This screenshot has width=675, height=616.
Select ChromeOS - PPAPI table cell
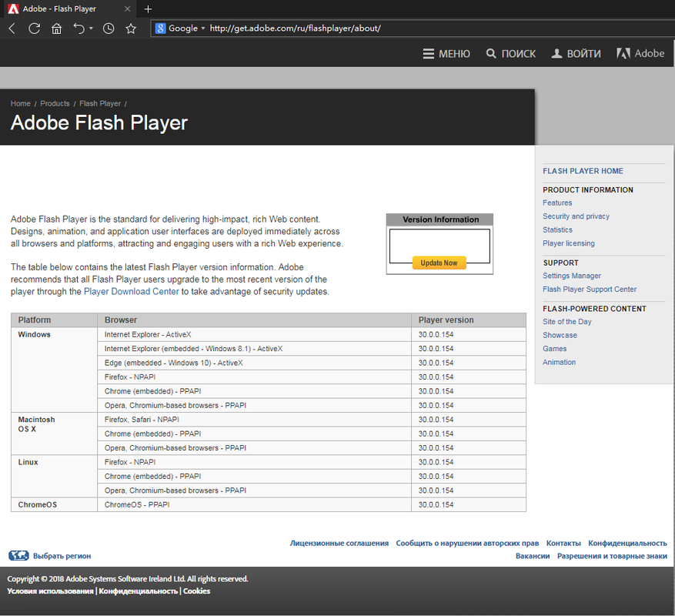(255, 505)
